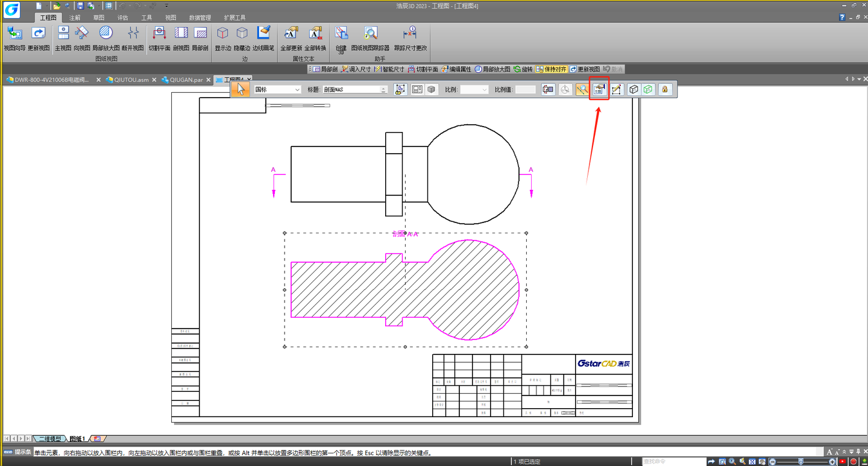Viewport: 868px width, 466px height.
Task: Toggle the select arrow tool on command bar
Action: (x=240, y=89)
